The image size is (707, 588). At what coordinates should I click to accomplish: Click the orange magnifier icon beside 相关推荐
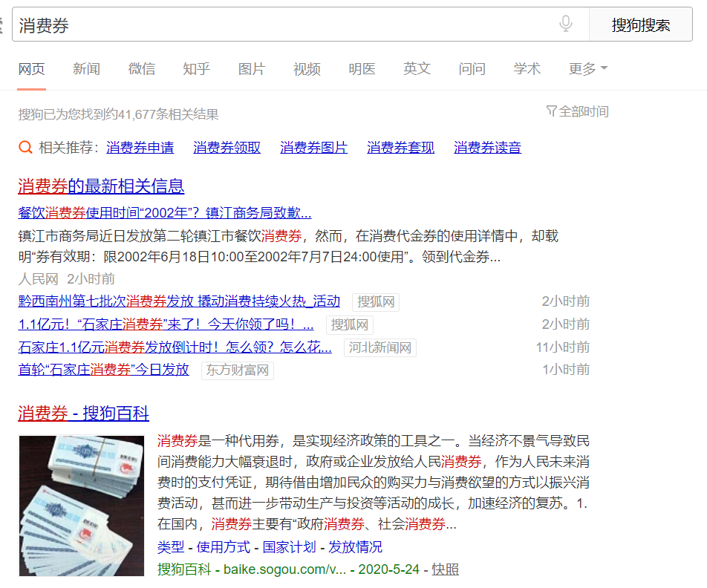25,148
